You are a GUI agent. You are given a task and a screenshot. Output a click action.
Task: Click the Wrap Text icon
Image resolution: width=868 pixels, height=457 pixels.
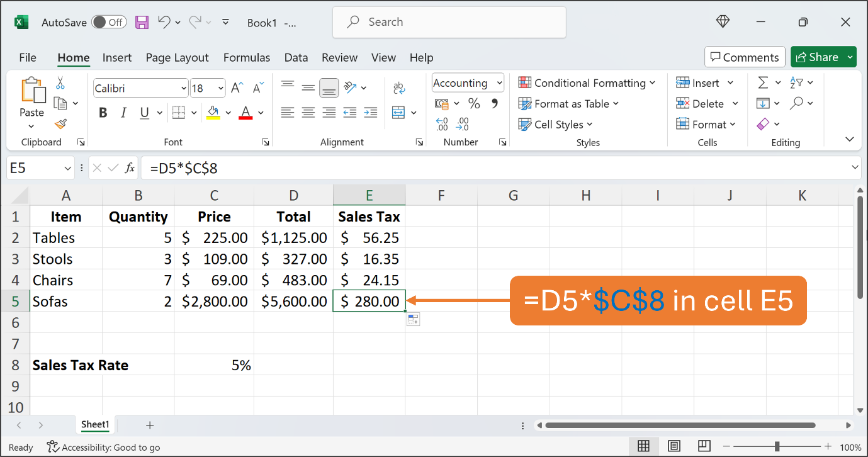(398, 87)
